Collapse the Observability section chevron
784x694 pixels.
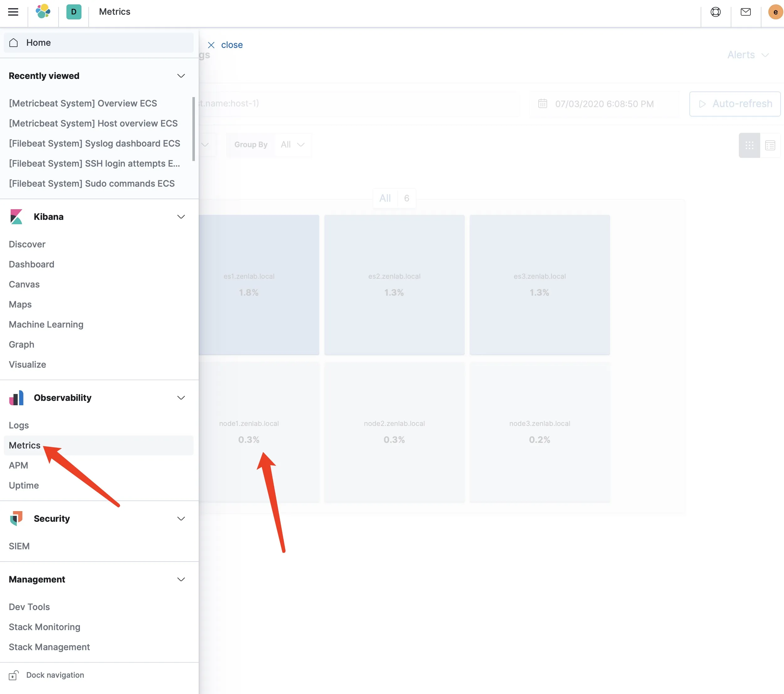point(181,398)
